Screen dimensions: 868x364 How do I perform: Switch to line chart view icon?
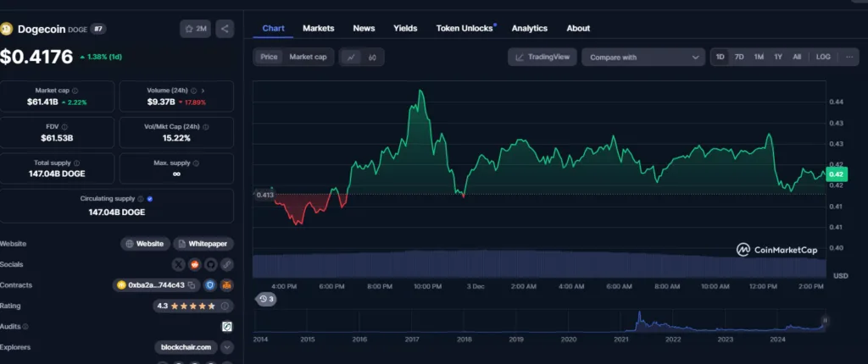[x=351, y=57]
